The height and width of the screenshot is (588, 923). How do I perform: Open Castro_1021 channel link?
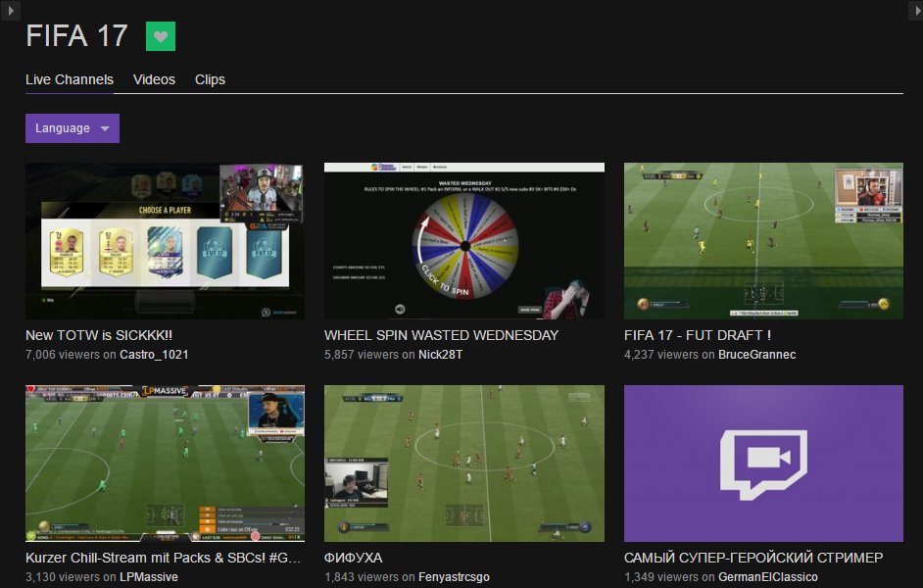click(x=154, y=355)
